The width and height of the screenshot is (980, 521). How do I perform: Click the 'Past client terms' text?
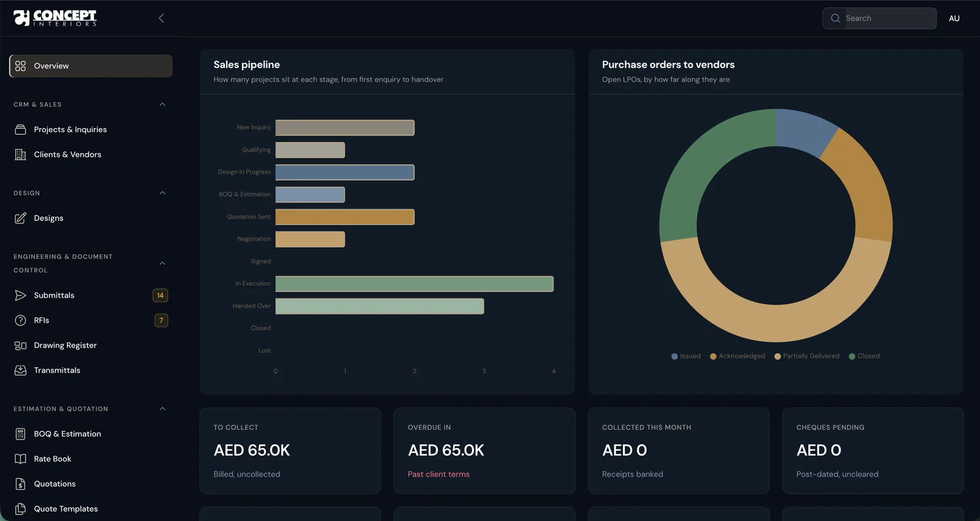[439, 474]
